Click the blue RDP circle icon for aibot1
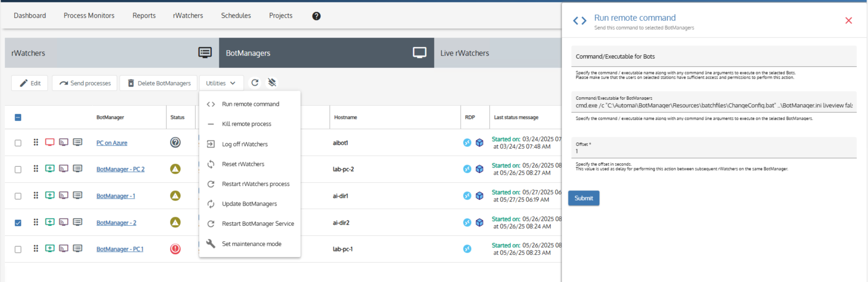The image size is (868, 282). pos(467,143)
